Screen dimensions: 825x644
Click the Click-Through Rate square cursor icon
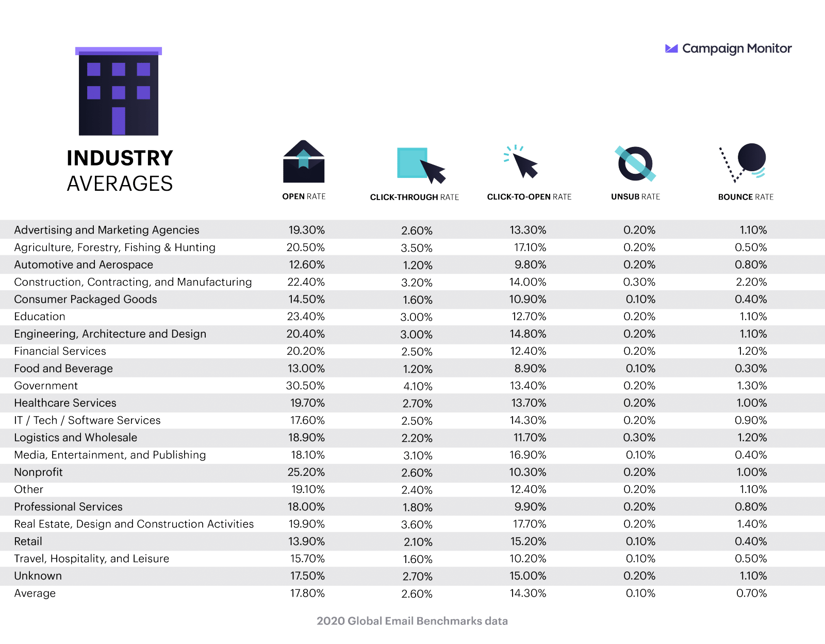click(421, 165)
